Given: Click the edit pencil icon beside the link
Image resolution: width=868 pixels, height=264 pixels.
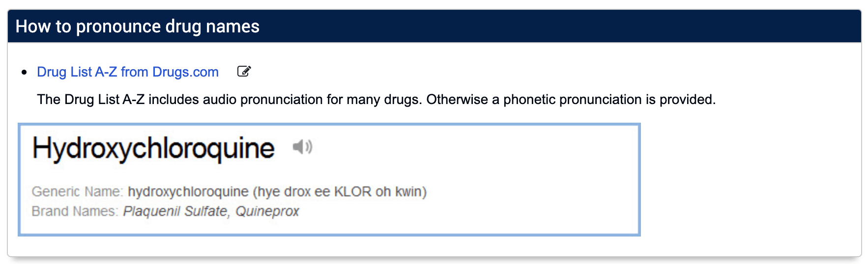Looking at the screenshot, I should coord(244,71).
